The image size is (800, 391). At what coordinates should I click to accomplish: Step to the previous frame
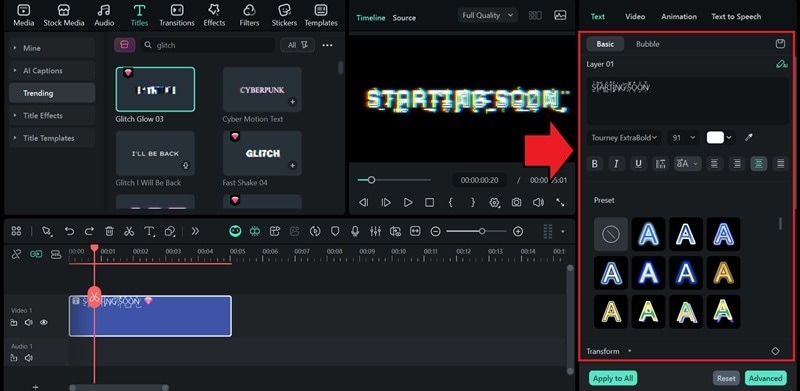(x=364, y=203)
